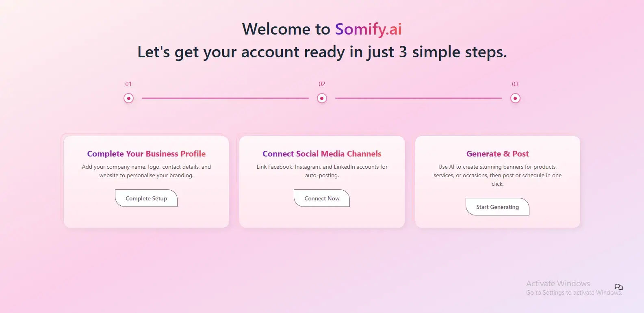Image resolution: width=644 pixels, height=313 pixels.
Task: Click the Generate & Post heading
Action: pos(497,154)
